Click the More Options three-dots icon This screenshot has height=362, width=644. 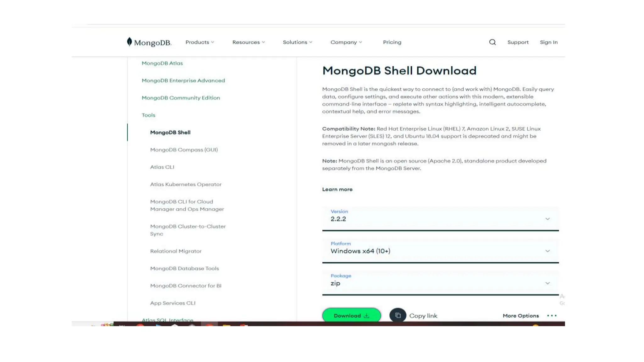(552, 315)
